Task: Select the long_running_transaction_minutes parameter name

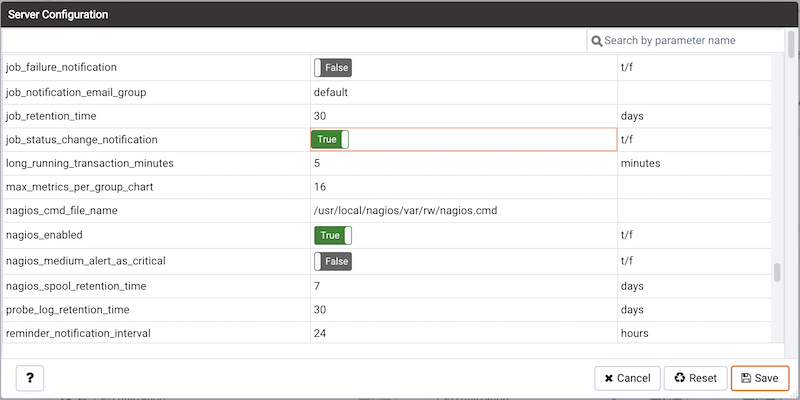Action: tap(90, 163)
